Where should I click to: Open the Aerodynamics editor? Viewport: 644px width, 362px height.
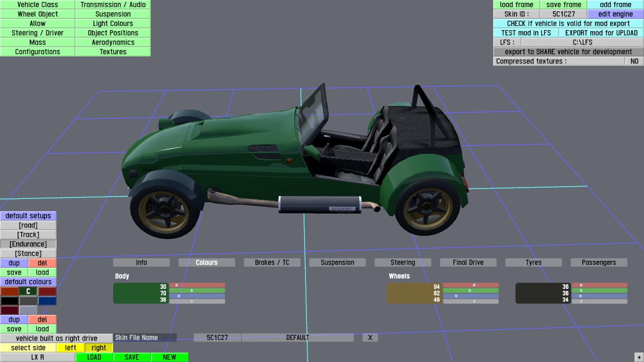(x=113, y=42)
